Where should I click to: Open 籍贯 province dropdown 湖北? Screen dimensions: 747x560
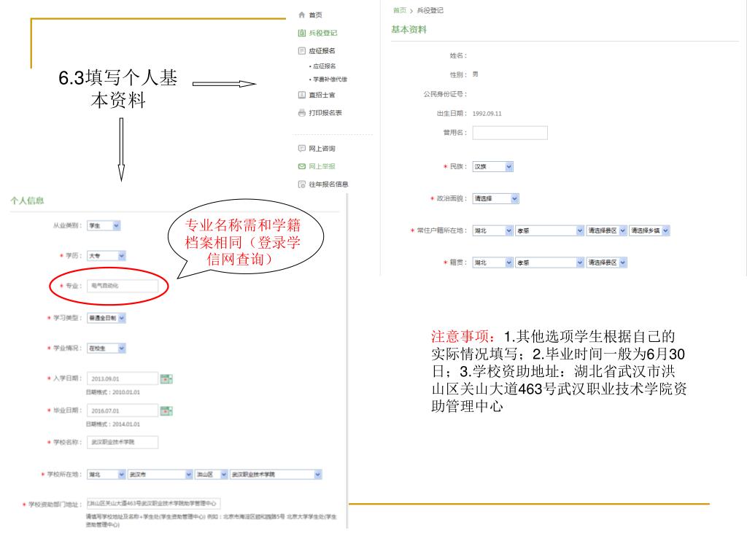coord(492,262)
